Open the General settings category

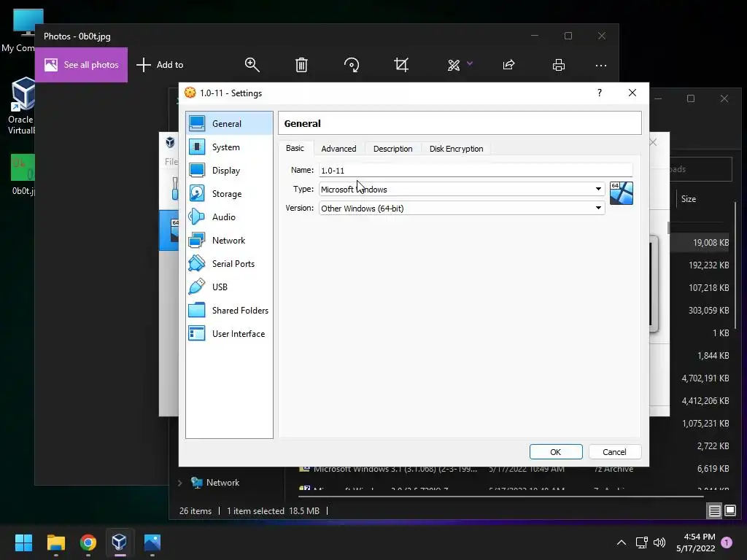coord(229,124)
